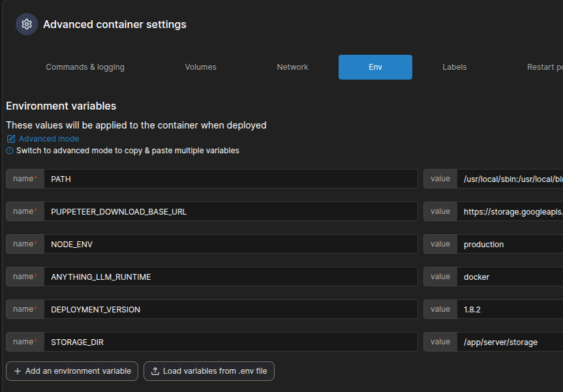Image resolution: width=563 pixels, height=392 pixels.
Task: Click the PATH name input field
Action: [x=230, y=179]
